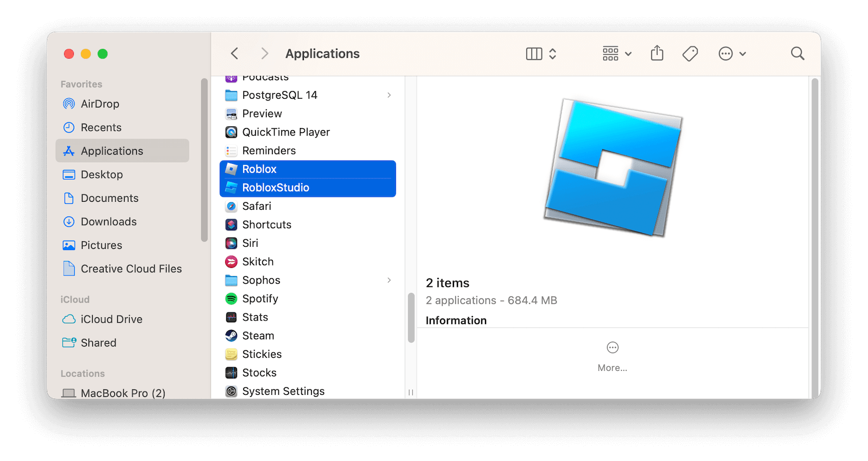This screenshot has height=461, width=868.
Task: Open Downloads in the sidebar
Action: [122, 222]
